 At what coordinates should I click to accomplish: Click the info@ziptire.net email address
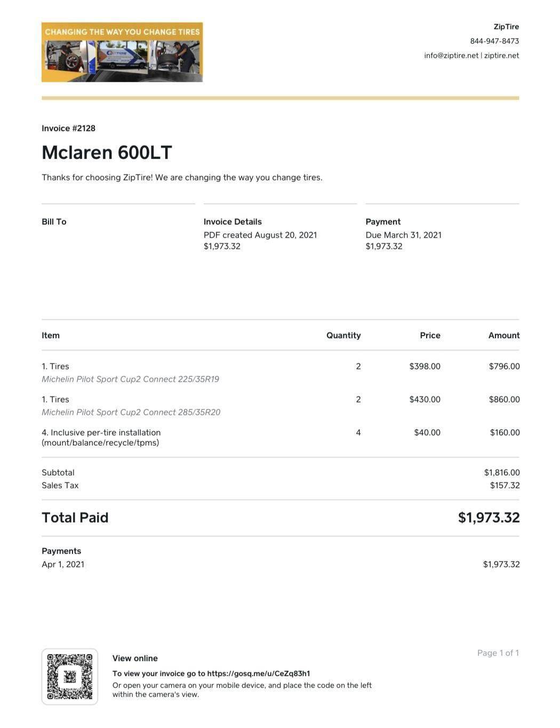coord(451,56)
